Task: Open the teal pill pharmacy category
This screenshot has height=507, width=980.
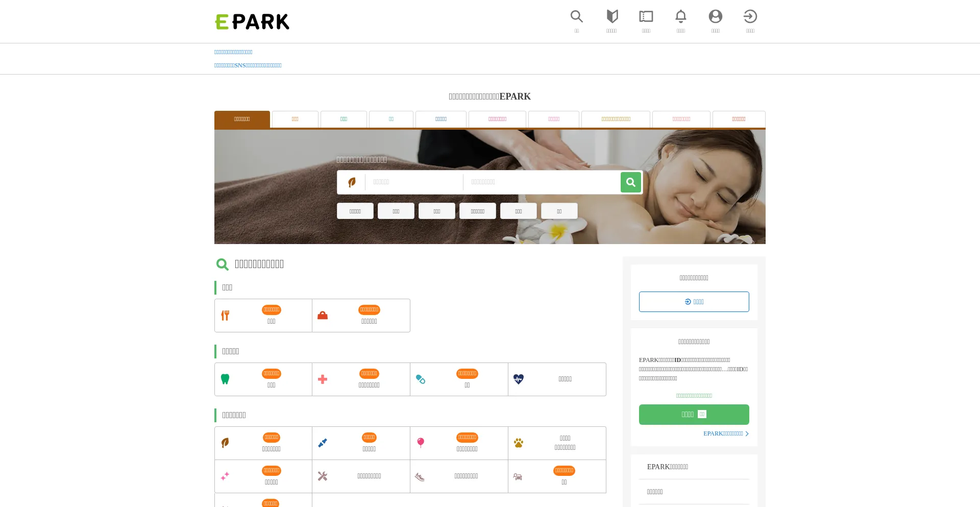Action: [459, 379]
